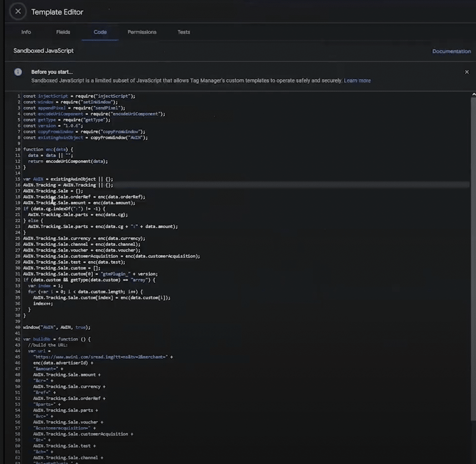
Task: Click line 18 setting Sale.orderRef
Action: coord(84,197)
